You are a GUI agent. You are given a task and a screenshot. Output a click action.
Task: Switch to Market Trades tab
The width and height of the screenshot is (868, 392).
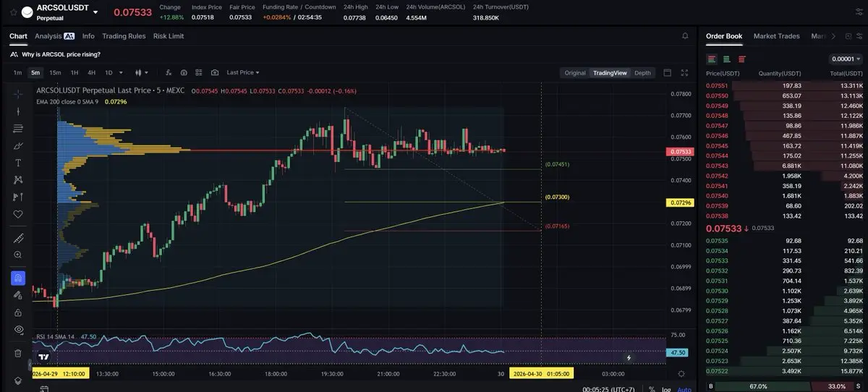tap(777, 35)
